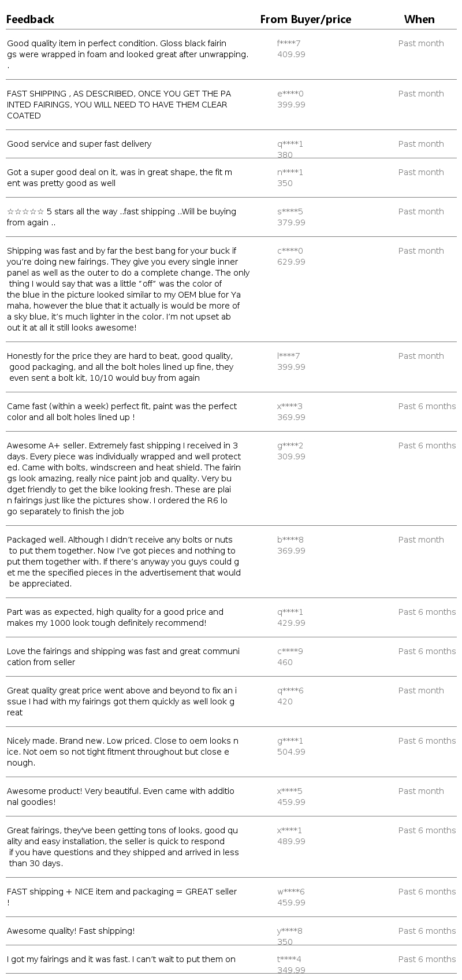Click the 629.99 price entry
This screenshot has height=980, width=462.
coord(291,262)
